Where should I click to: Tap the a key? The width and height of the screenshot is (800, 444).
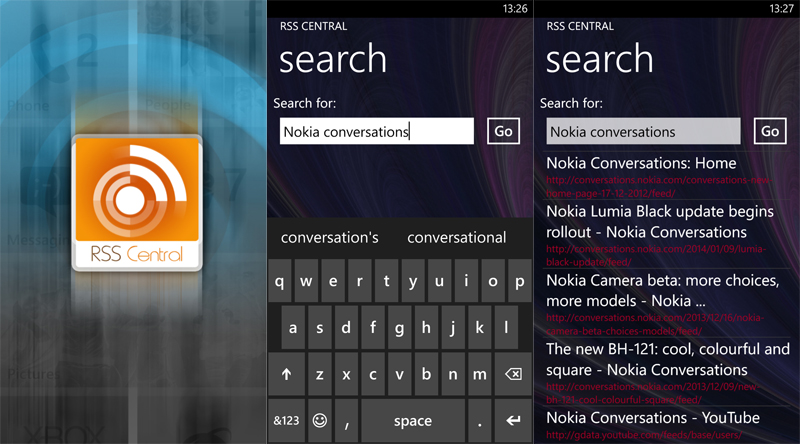pos(293,328)
